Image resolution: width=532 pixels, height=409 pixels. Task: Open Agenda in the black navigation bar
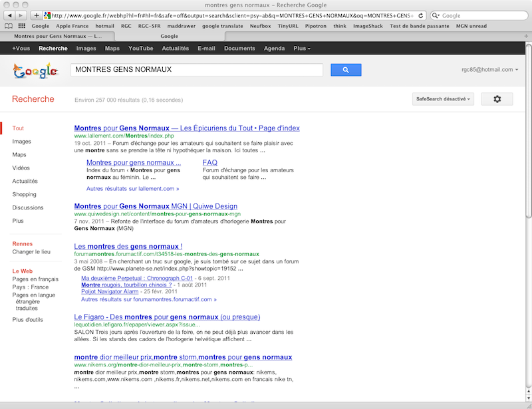coord(274,49)
